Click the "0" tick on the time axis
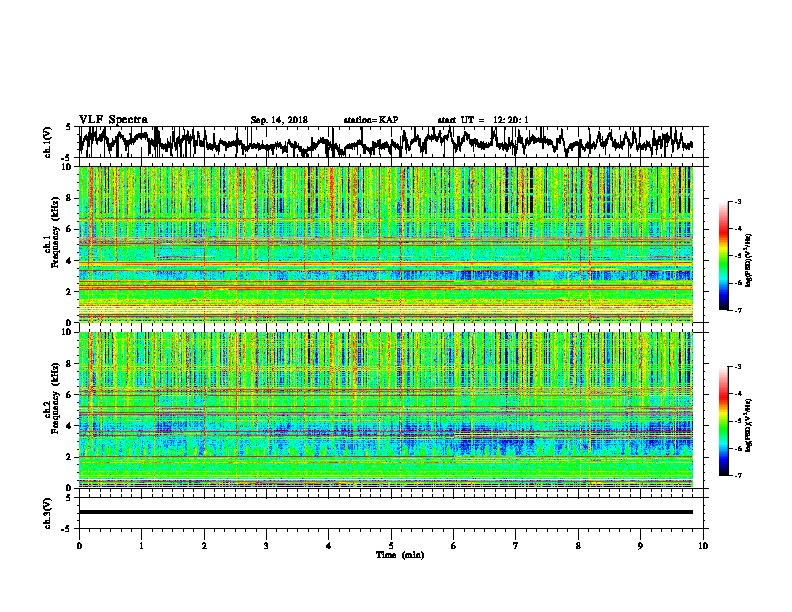 coord(79,546)
